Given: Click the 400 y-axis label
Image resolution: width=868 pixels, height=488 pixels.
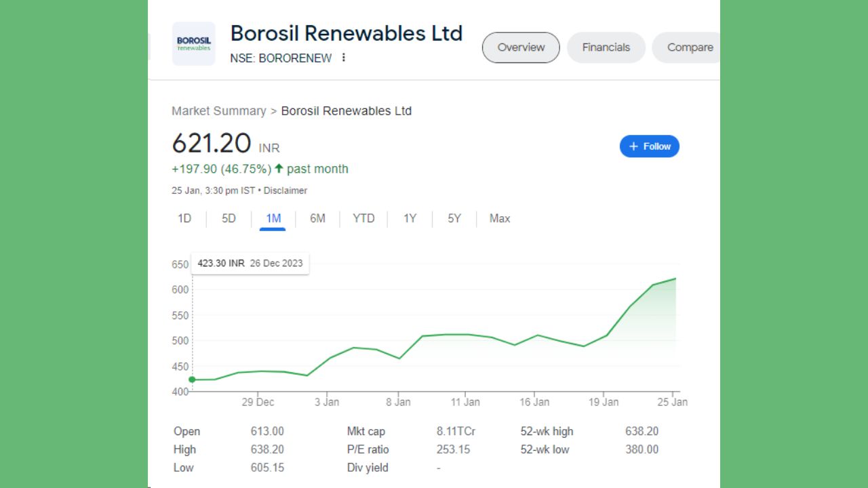Looking at the screenshot, I should 180,392.
